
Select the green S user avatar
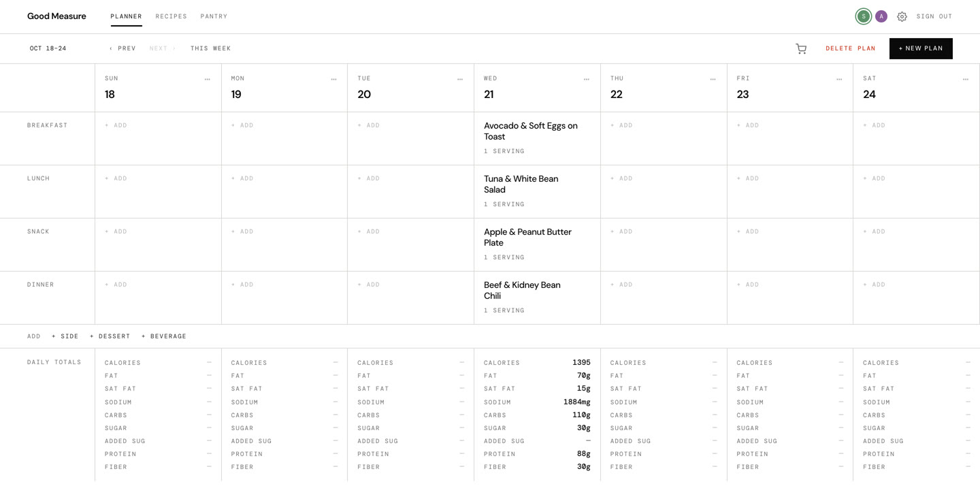pyautogui.click(x=864, y=16)
